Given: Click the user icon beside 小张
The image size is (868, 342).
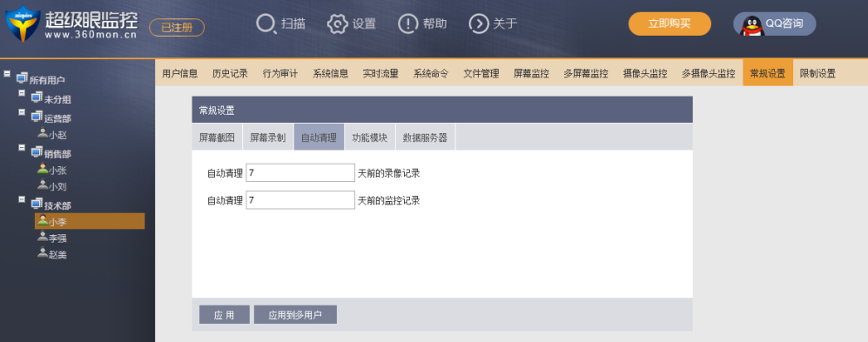Looking at the screenshot, I should 43,169.
